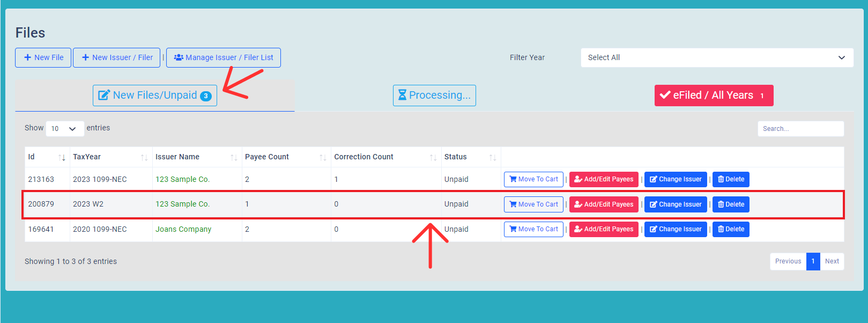868x323 pixels.
Task: Click the New File button
Action: click(43, 57)
